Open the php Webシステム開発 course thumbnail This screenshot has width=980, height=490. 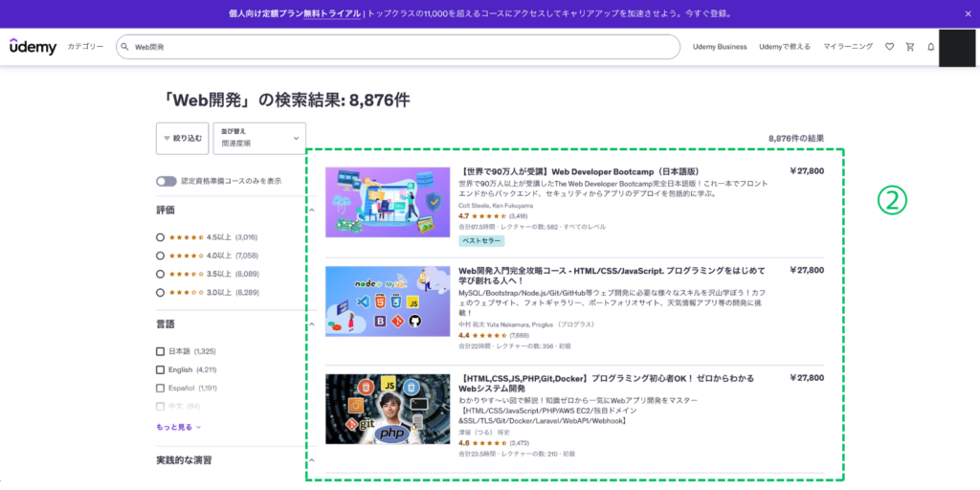(388, 409)
